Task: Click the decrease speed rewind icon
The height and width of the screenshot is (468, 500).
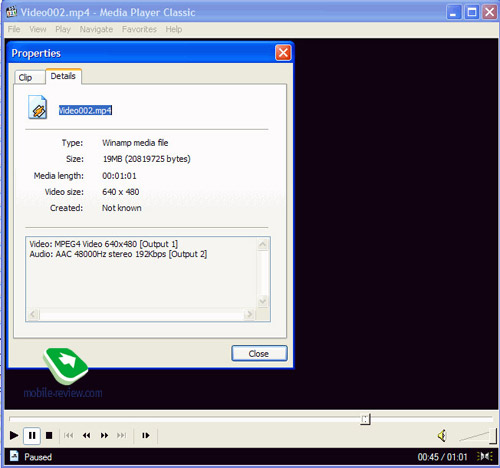Action: click(86, 435)
